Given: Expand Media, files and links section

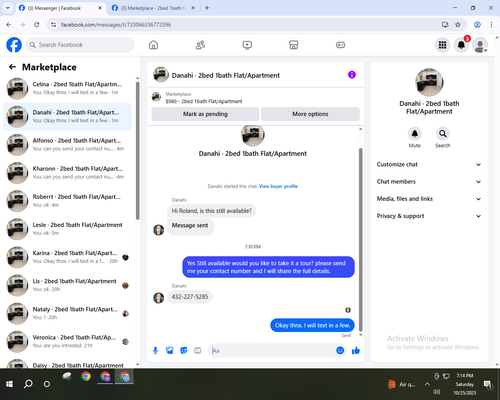Looking at the screenshot, I should pyautogui.click(x=429, y=199).
